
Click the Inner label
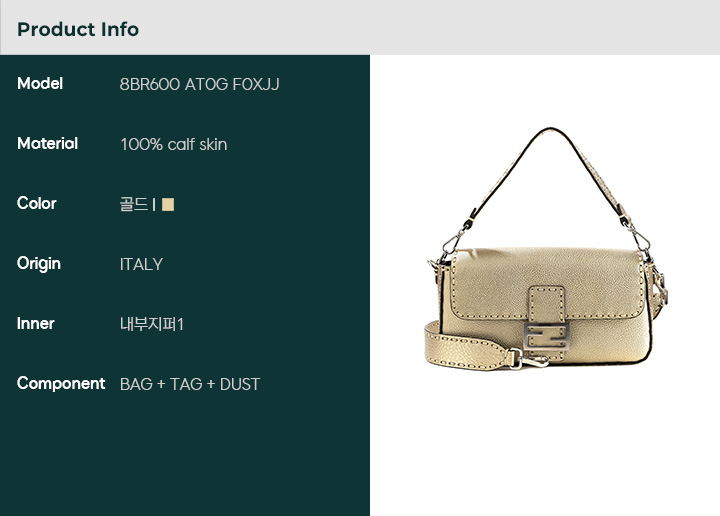tap(35, 323)
